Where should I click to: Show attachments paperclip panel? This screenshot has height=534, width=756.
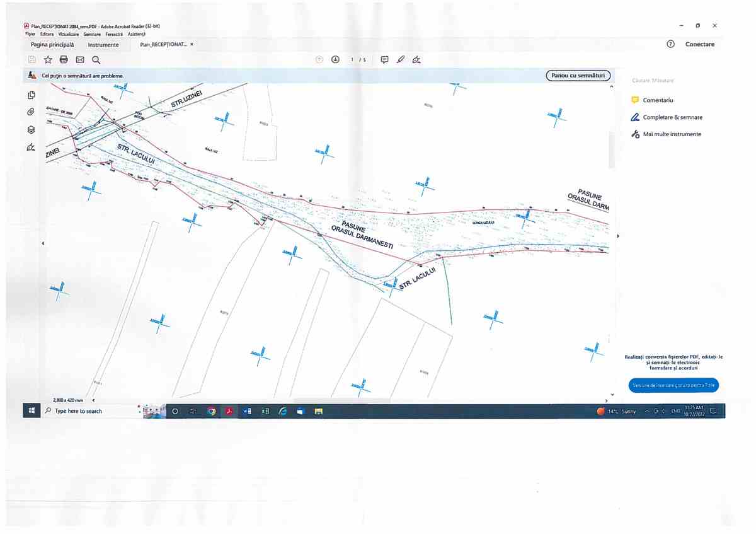pyautogui.click(x=31, y=112)
